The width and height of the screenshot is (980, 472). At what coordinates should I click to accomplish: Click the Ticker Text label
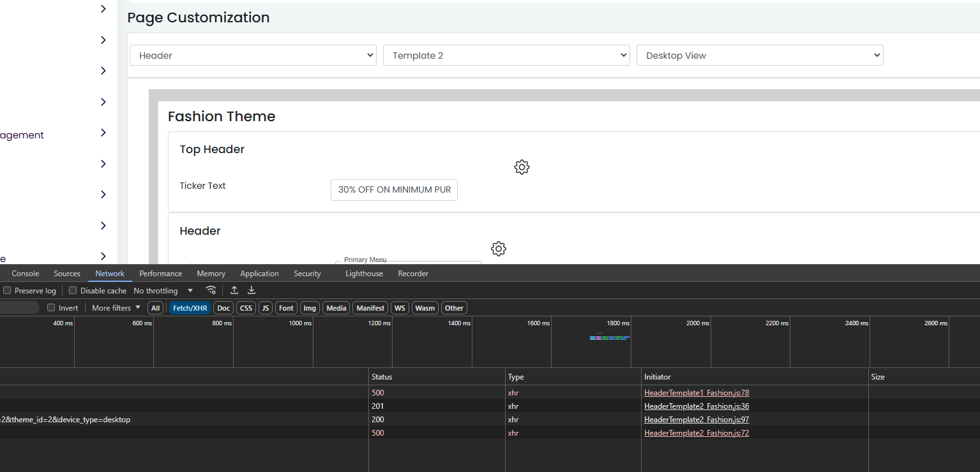point(203,186)
